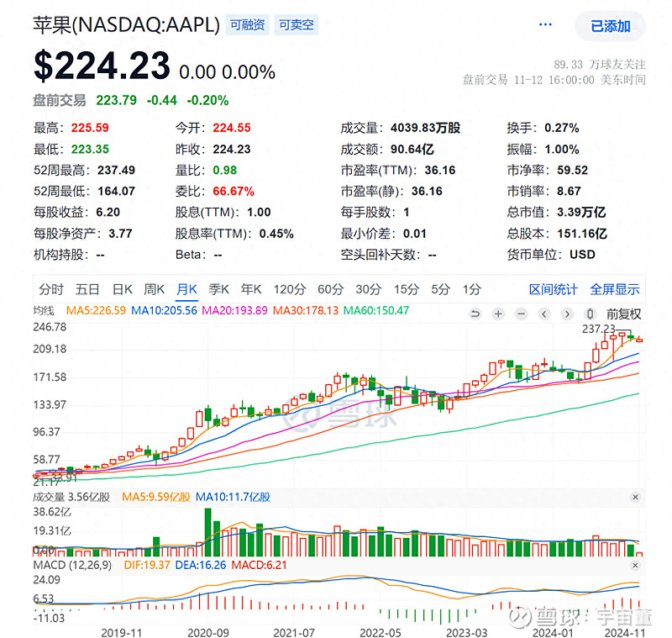Close the MACD indicator panel
Screen dimensions: 672x638
[x=636, y=565]
